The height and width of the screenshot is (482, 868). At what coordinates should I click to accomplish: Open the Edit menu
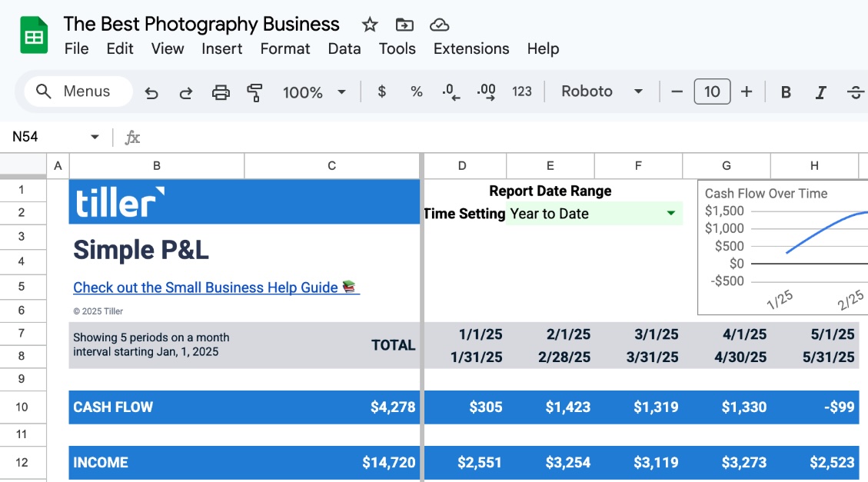point(120,48)
